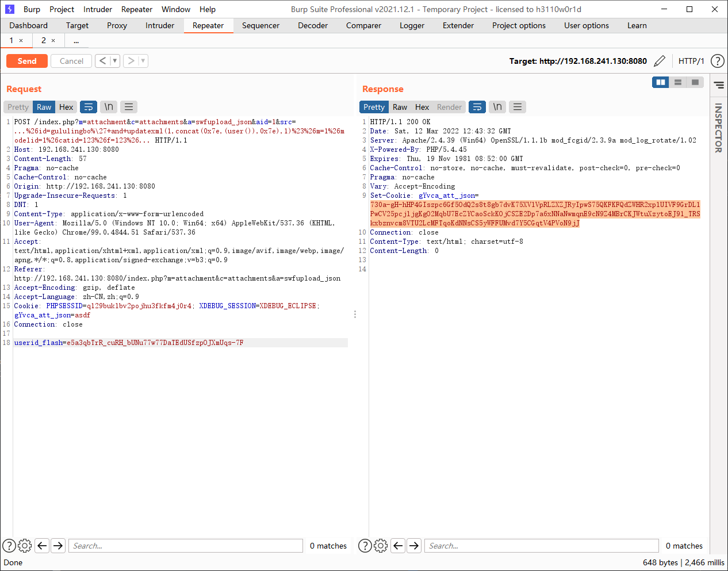
Task: Jump to next Request search match
Action: pos(58,546)
